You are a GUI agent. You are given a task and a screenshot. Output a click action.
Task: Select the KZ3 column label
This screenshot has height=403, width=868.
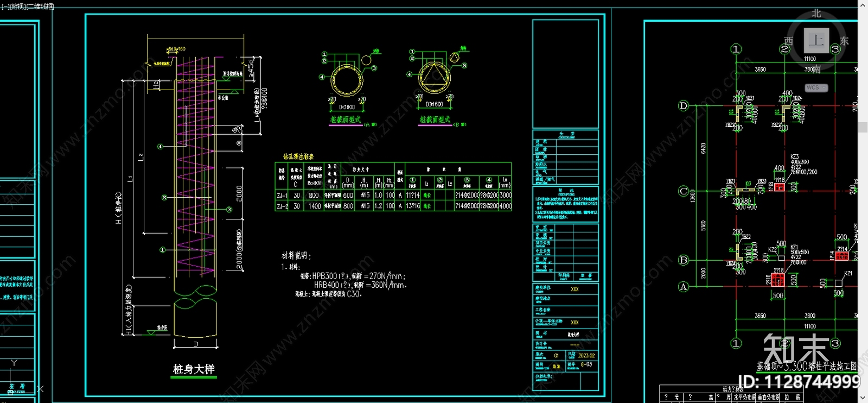795,157
